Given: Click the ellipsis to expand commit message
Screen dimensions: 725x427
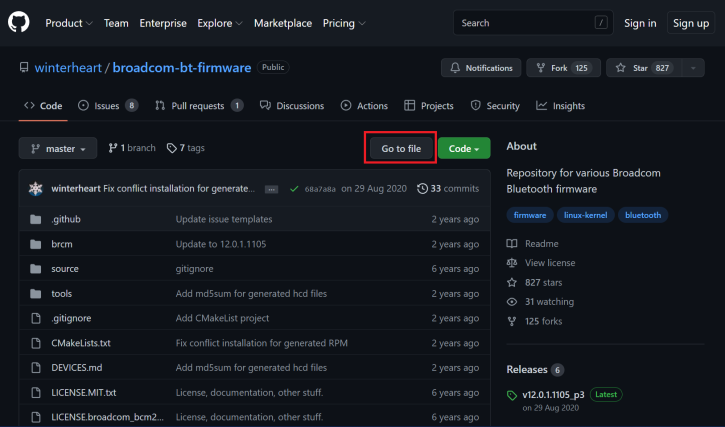Looking at the screenshot, I should pyautogui.click(x=272, y=188).
